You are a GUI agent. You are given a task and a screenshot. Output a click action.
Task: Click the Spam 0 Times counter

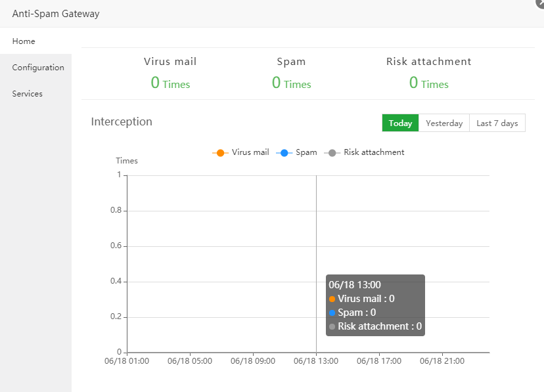coord(291,83)
